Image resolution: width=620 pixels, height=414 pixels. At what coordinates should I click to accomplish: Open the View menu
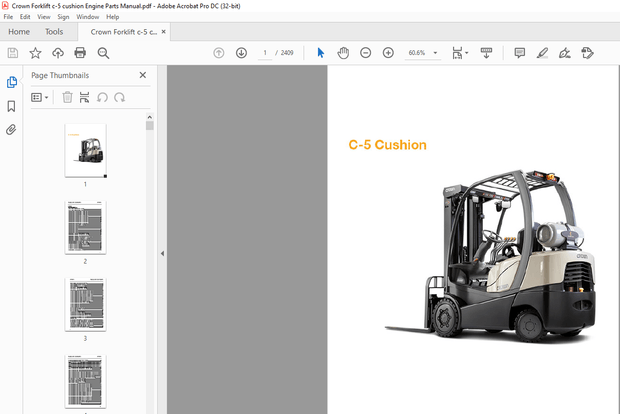44,17
